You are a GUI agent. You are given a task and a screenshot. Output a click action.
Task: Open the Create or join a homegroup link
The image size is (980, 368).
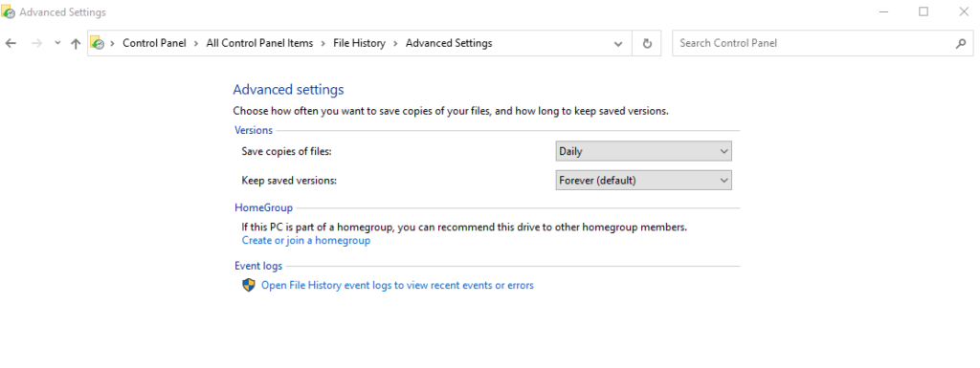[x=305, y=240]
